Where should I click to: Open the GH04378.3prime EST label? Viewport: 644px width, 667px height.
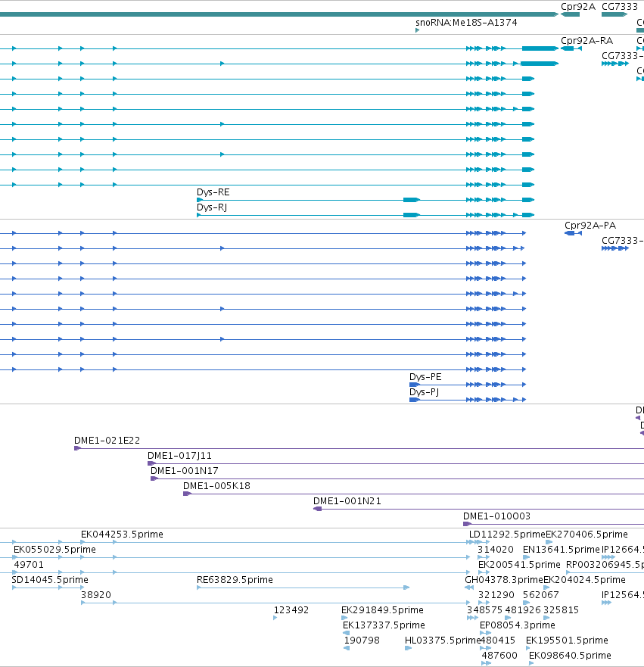504,580
